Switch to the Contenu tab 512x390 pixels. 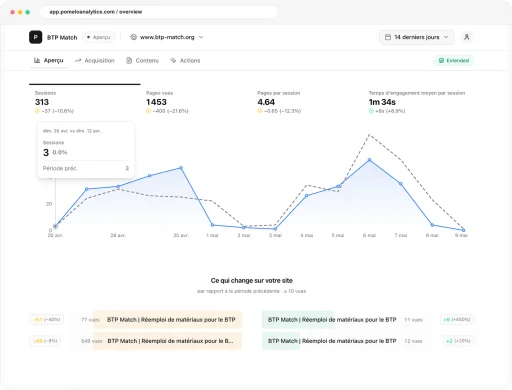point(142,60)
